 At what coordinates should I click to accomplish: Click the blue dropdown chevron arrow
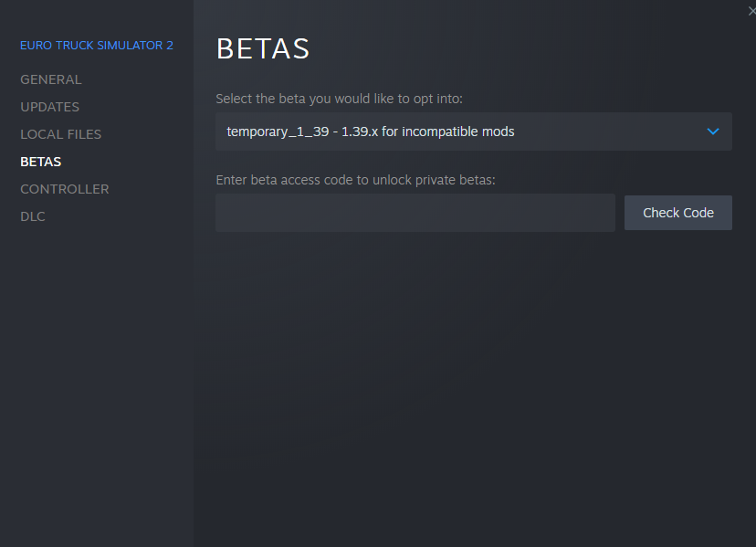(x=713, y=131)
